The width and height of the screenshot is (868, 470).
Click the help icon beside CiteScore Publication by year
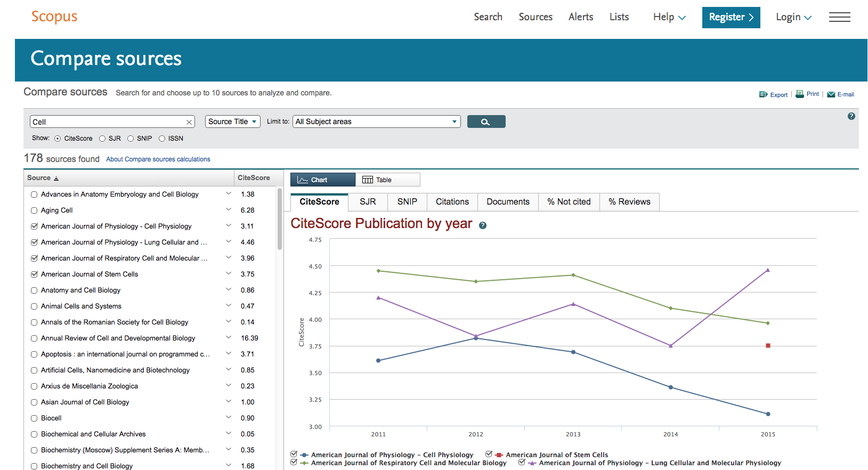tap(482, 225)
